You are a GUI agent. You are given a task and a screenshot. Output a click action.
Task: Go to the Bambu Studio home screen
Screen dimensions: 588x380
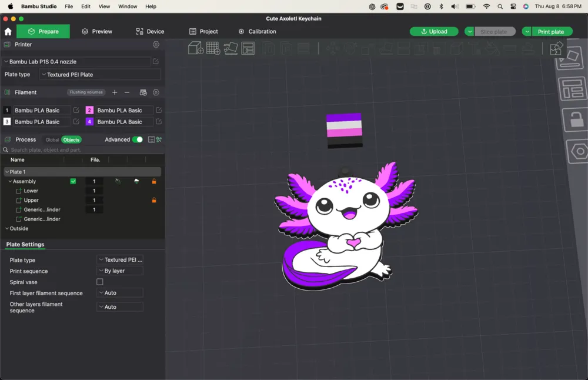[x=8, y=32]
